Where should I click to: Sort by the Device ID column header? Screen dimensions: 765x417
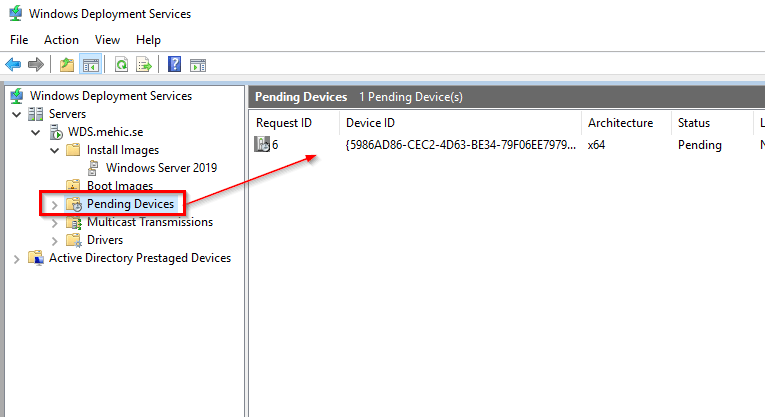tap(370, 123)
